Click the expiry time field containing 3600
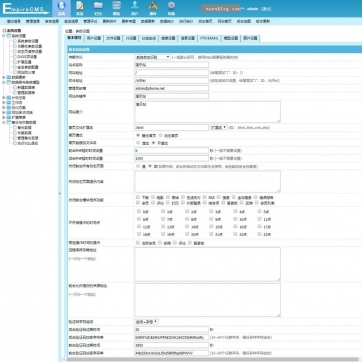Image resolution: width=362 pixels, height=362 pixels. tap(172, 345)
